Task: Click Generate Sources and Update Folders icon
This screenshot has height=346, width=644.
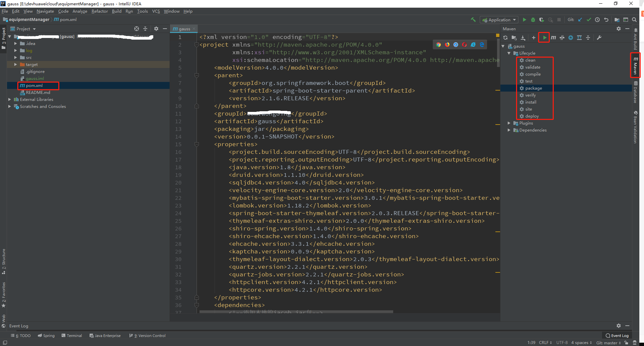Action: tap(514, 38)
